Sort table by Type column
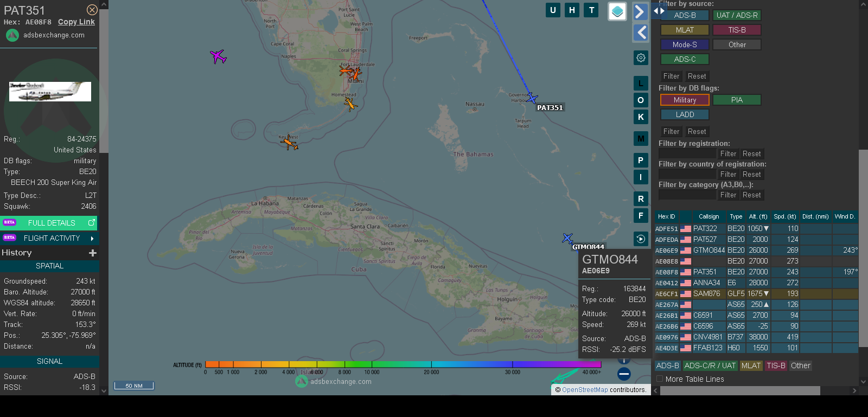The width and height of the screenshot is (868, 417). (736, 216)
